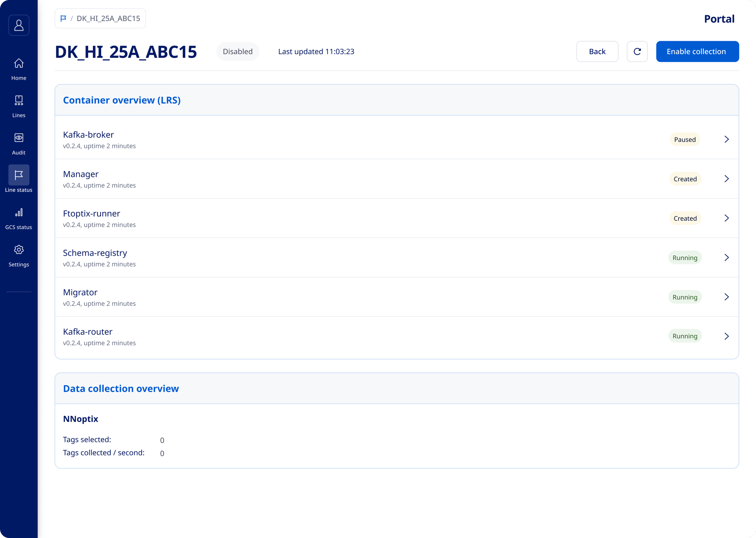Click the Portal logo text
This screenshot has height=538, width=756.
click(x=719, y=19)
